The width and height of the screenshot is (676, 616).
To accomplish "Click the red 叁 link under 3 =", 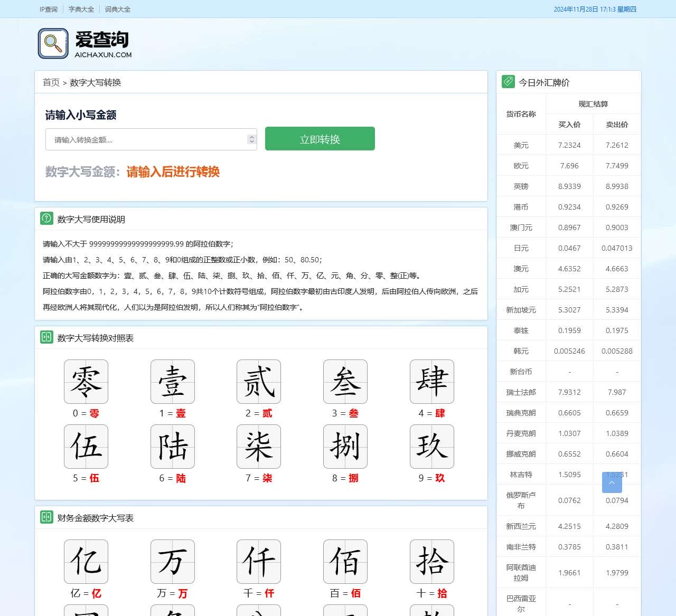I will pos(354,413).
